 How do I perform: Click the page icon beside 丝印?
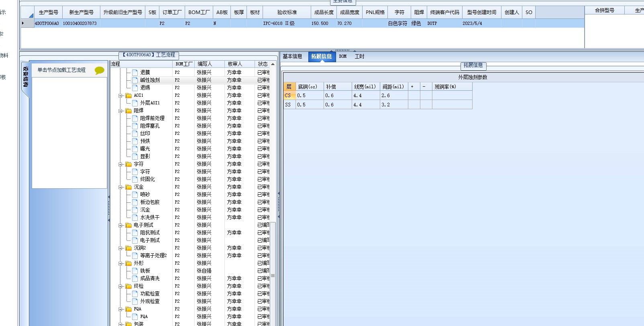pos(135,133)
